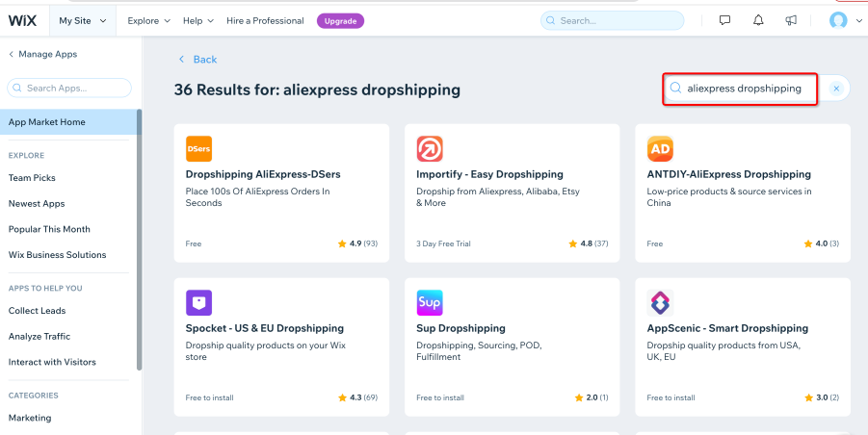Select the Importify app icon

pos(430,148)
